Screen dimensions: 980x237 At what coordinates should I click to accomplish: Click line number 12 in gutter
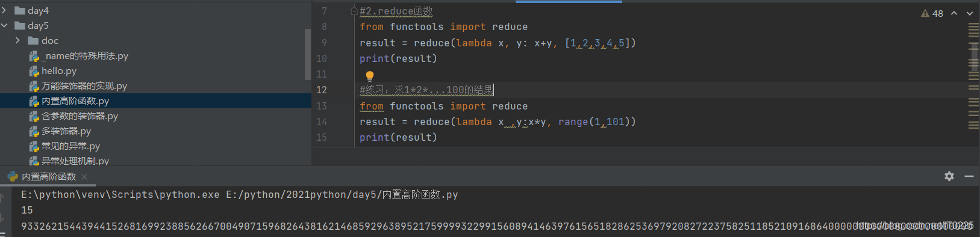tap(322, 90)
